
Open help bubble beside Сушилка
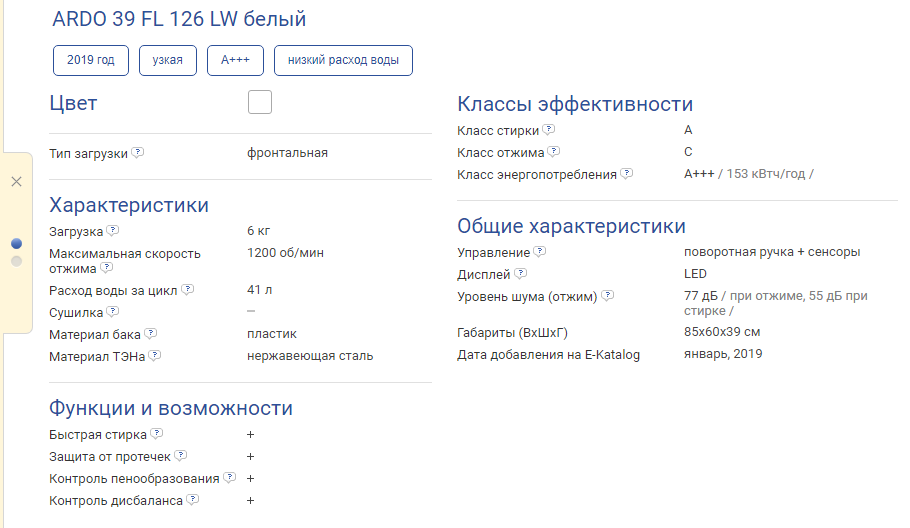pos(113,312)
